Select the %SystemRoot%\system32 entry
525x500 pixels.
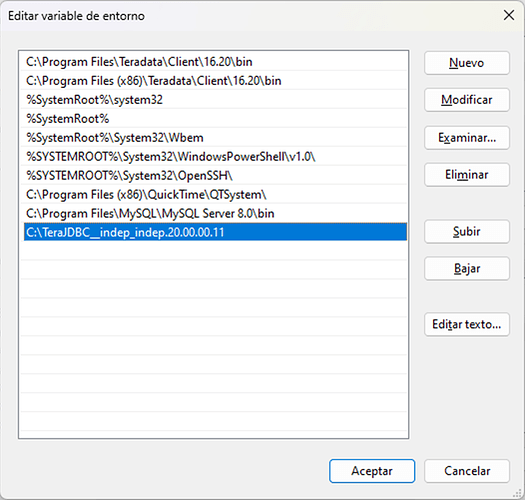point(215,100)
